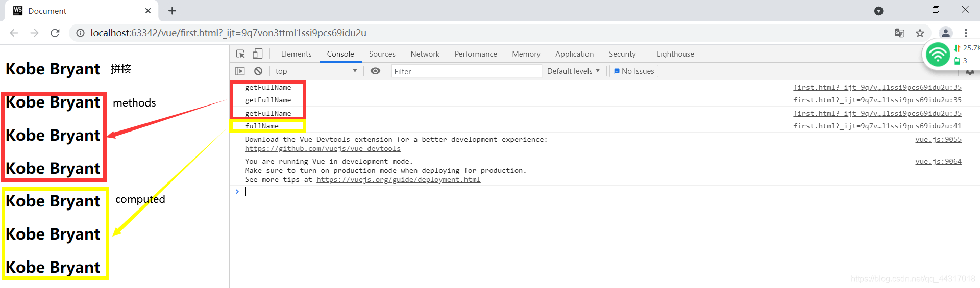Go back with the browser back arrow
980x288 pixels.
14,33
